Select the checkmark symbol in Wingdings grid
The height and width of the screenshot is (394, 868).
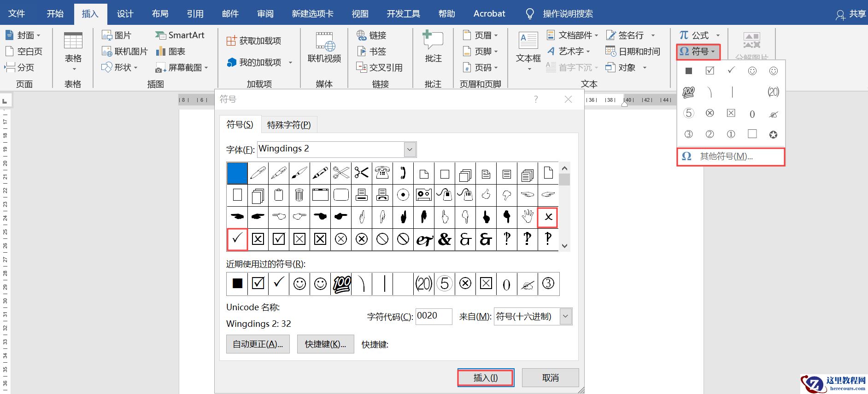point(237,239)
